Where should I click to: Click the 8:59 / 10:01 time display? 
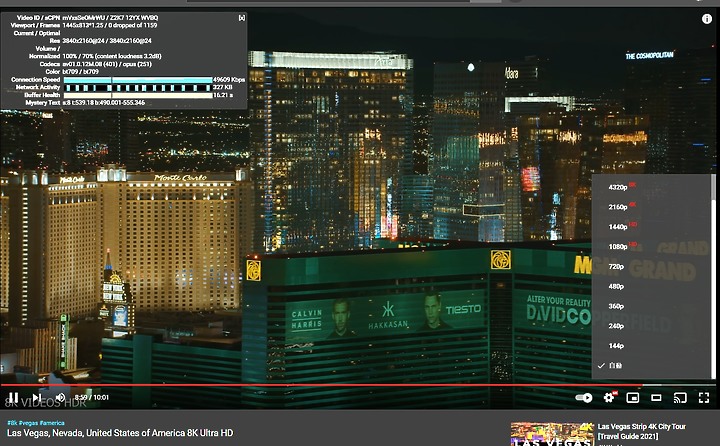coord(92,397)
